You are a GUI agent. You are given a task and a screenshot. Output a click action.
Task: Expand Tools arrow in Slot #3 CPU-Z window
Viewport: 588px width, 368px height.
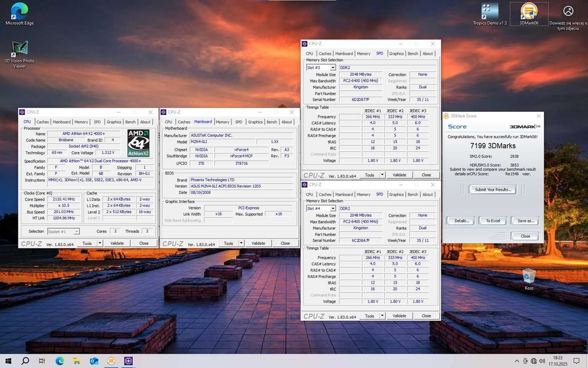(382, 175)
